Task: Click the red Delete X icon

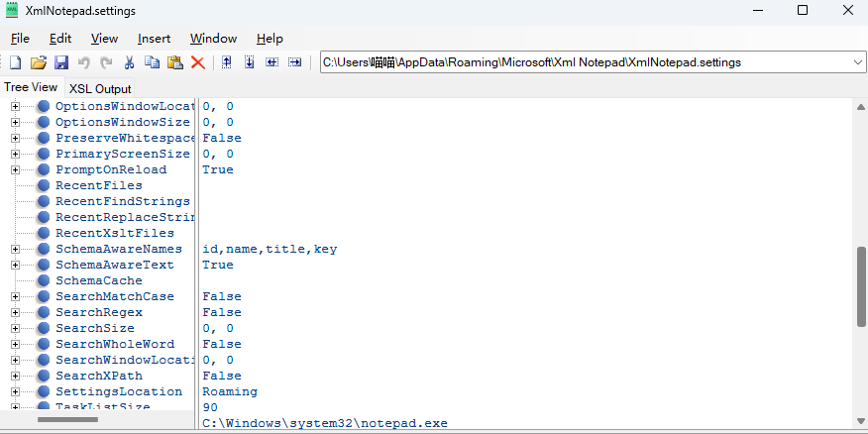Action: [197, 62]
